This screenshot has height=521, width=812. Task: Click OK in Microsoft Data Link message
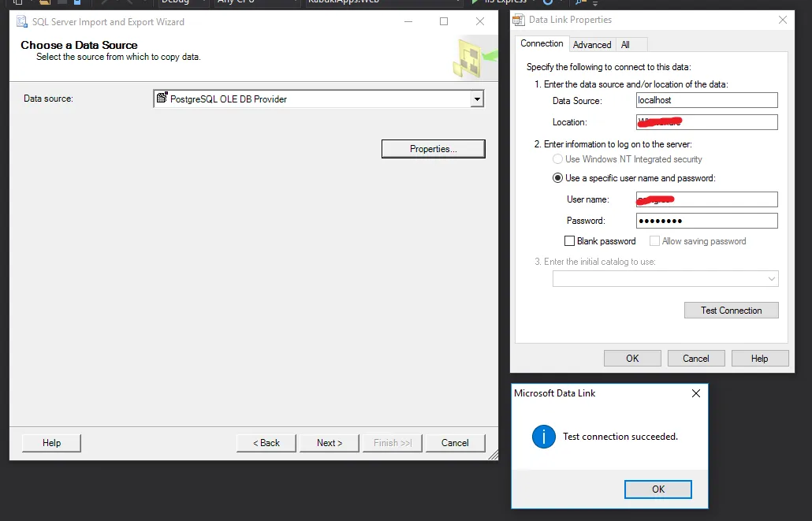[658, 489]
